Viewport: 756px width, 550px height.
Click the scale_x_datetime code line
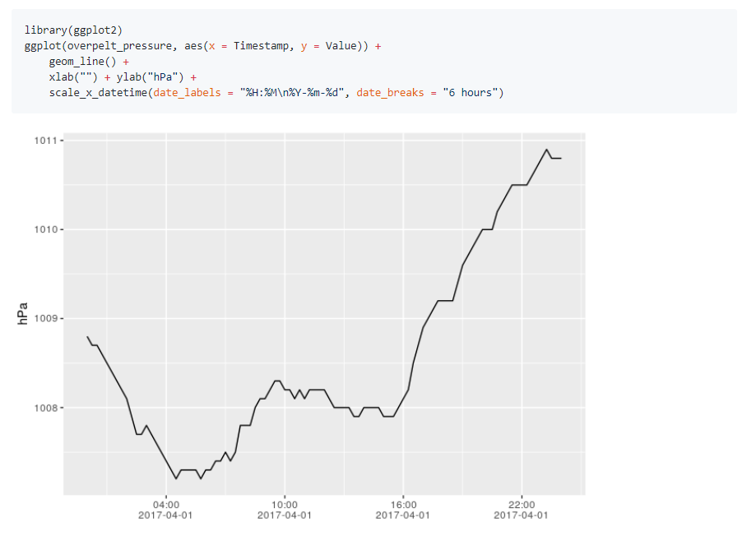pos(276,93)
